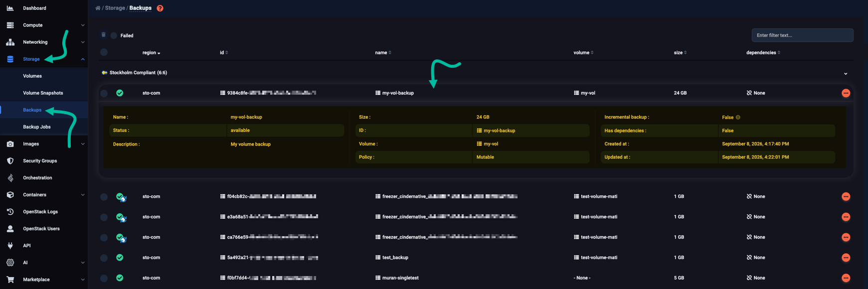Sort table by the size column
Viewport: 868px width, 289px height.
point(680,52)
